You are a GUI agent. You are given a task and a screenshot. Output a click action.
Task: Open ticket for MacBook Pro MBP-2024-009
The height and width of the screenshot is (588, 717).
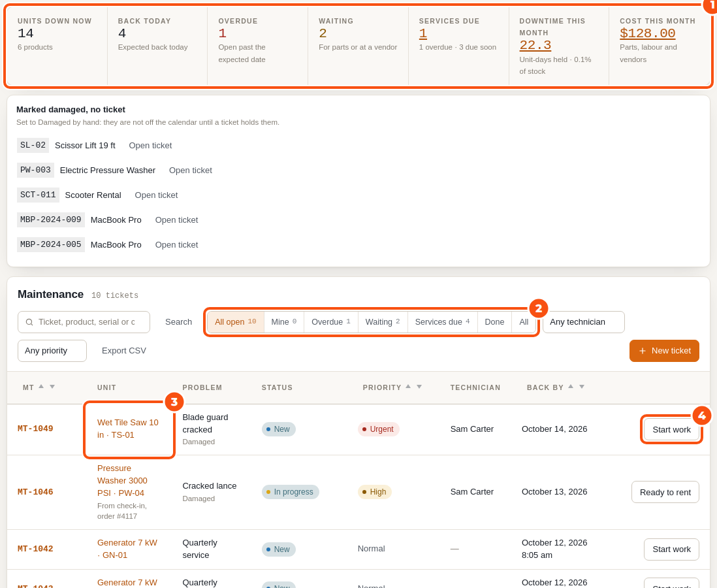tap(176, 220)
